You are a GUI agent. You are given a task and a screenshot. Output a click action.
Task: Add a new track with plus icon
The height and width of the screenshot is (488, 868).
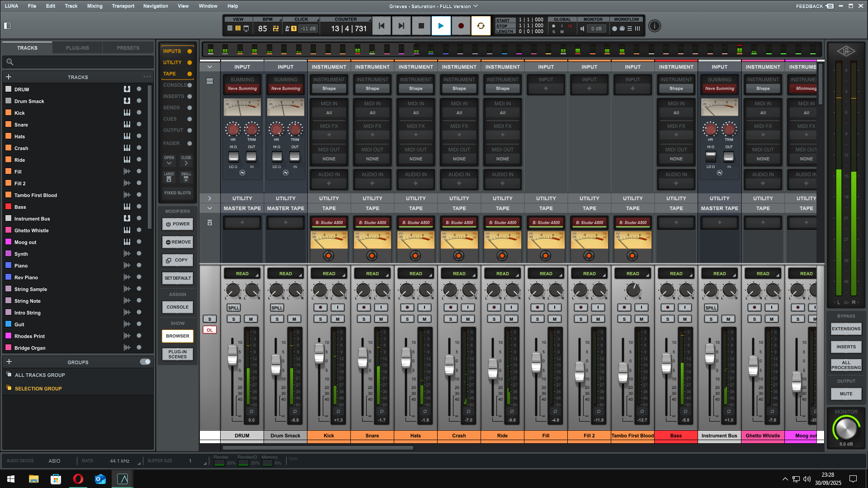[9, 77]
